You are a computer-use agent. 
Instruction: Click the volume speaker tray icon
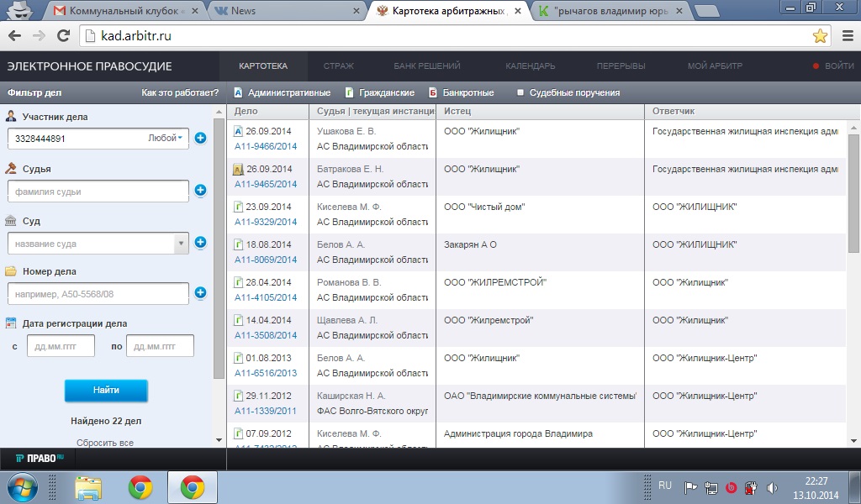coord(772,487)
